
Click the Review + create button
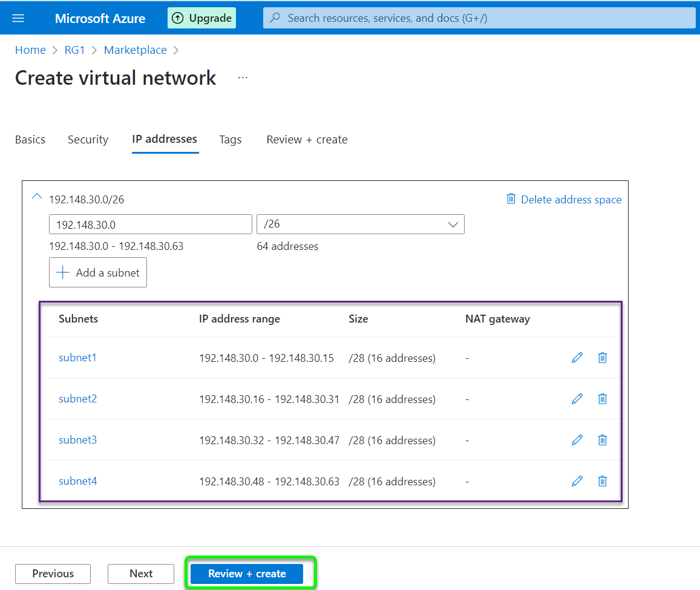[247, 574]
